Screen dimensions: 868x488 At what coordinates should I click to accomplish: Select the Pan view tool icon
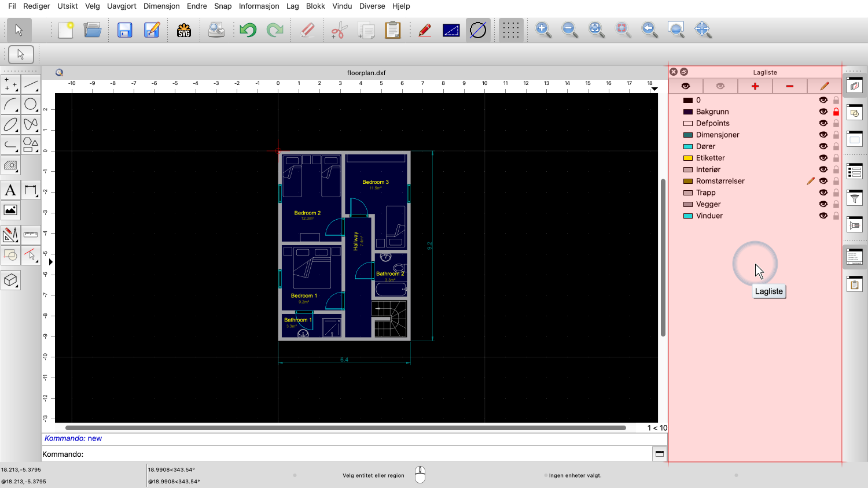pos(703,30)
